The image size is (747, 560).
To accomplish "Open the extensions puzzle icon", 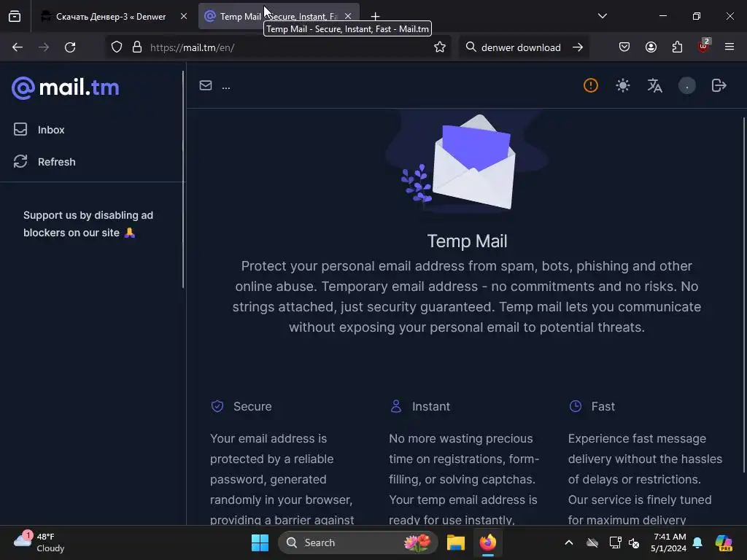I will 677,47.
